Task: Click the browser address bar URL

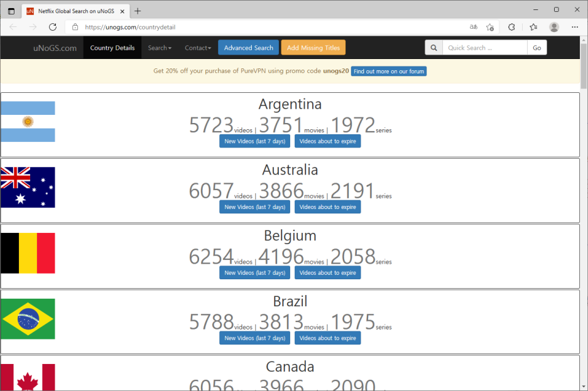Action: 130,27
